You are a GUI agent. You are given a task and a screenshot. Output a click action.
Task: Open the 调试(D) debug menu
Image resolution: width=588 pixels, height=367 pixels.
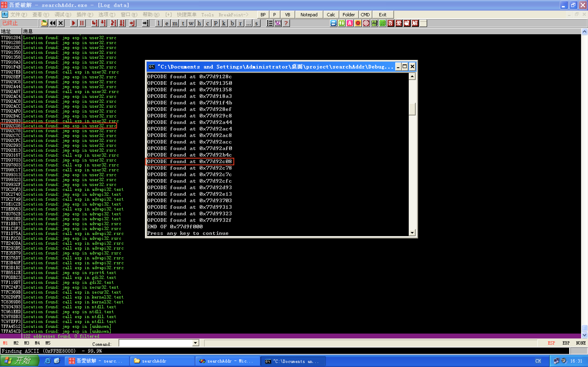point(63,14)
